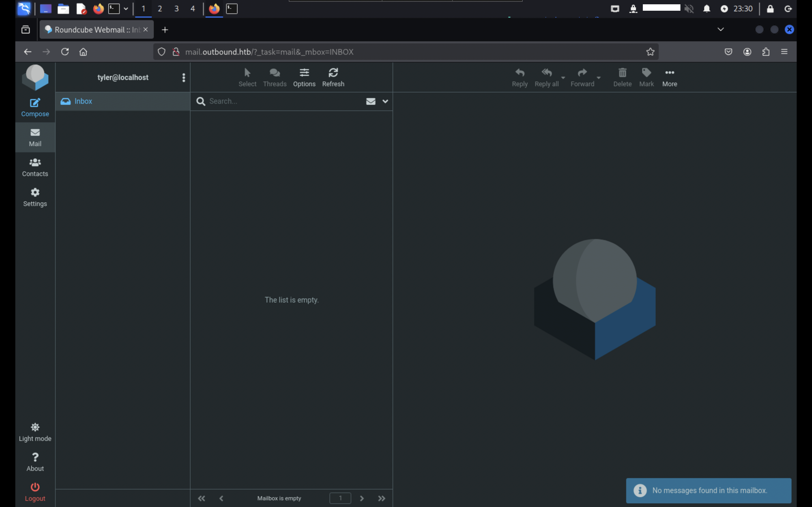This screenshot has width=812, height=507.
Task: Click the Logout power icon
Action: pyautogui.click(x=35, y=487)
